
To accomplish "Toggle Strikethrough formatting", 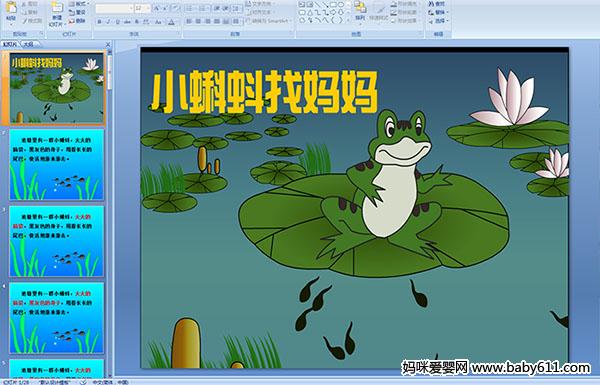I will [127, 22].
